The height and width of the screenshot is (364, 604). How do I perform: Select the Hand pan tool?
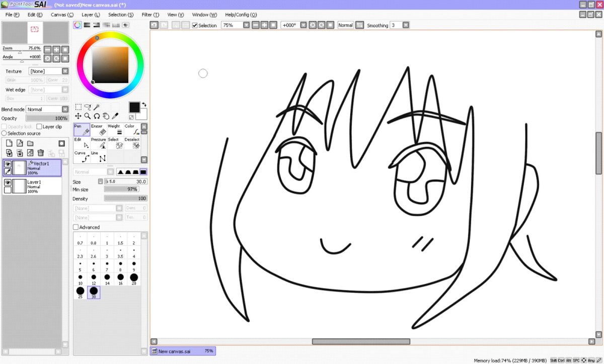106,116
